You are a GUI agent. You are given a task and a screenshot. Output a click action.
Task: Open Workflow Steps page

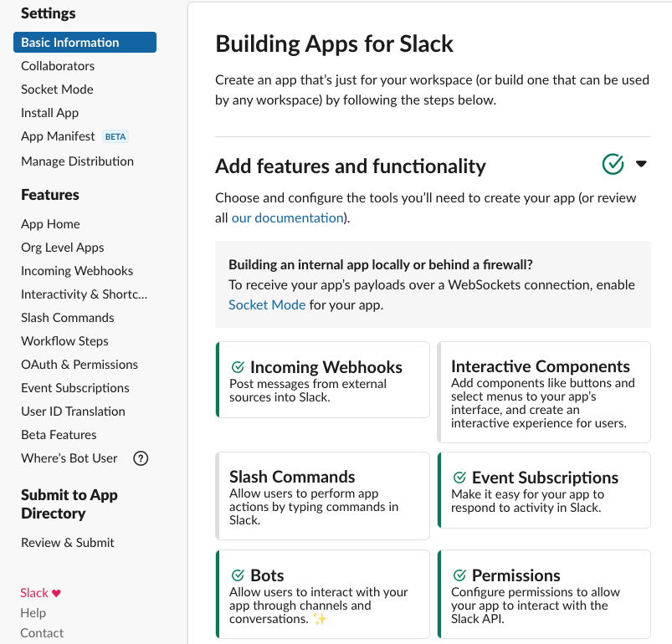(64, 341)
